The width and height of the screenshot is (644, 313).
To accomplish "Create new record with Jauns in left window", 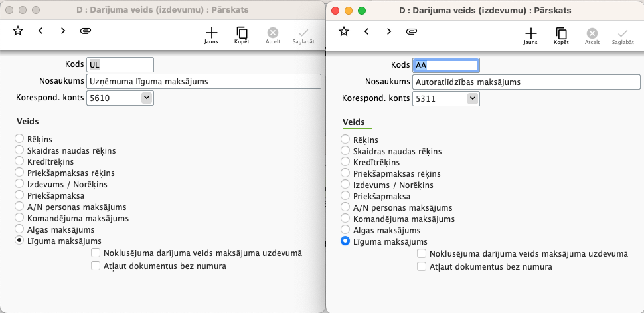I will pos(211,35).
